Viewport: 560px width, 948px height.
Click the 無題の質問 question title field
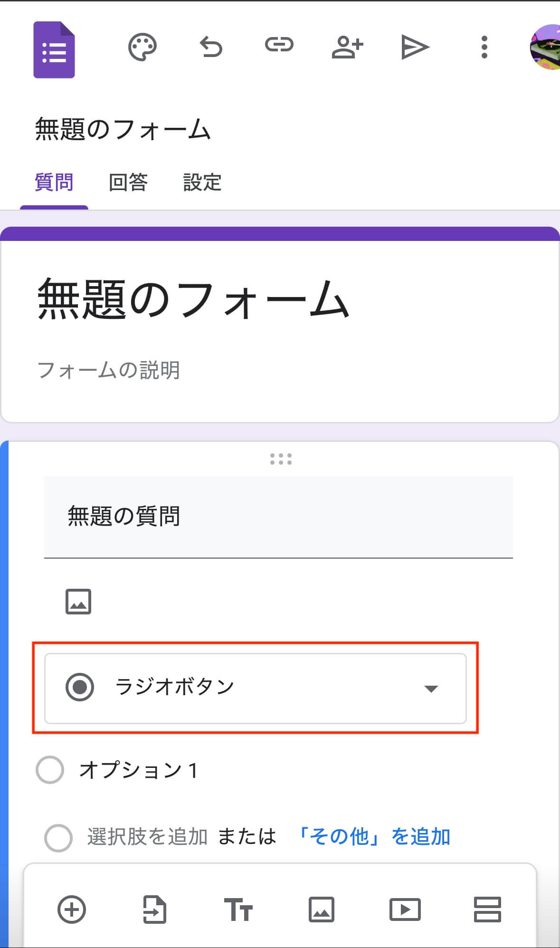[278, 517]
